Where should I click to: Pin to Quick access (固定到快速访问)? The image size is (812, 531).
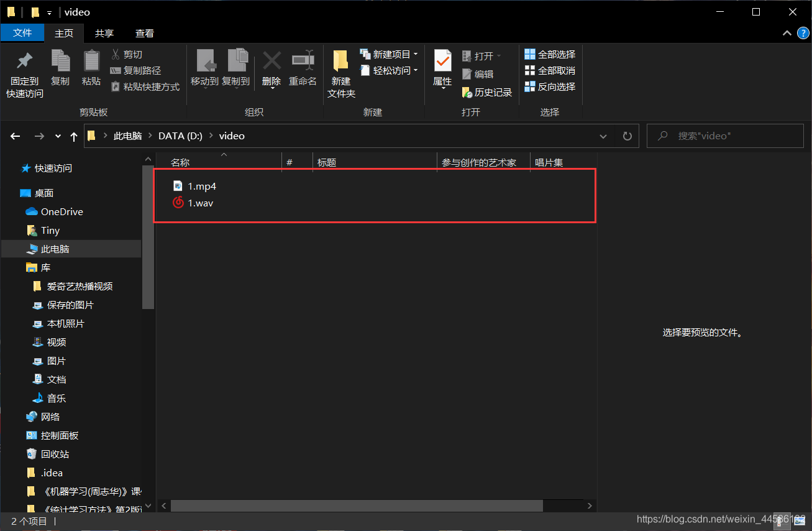[25, 73]
